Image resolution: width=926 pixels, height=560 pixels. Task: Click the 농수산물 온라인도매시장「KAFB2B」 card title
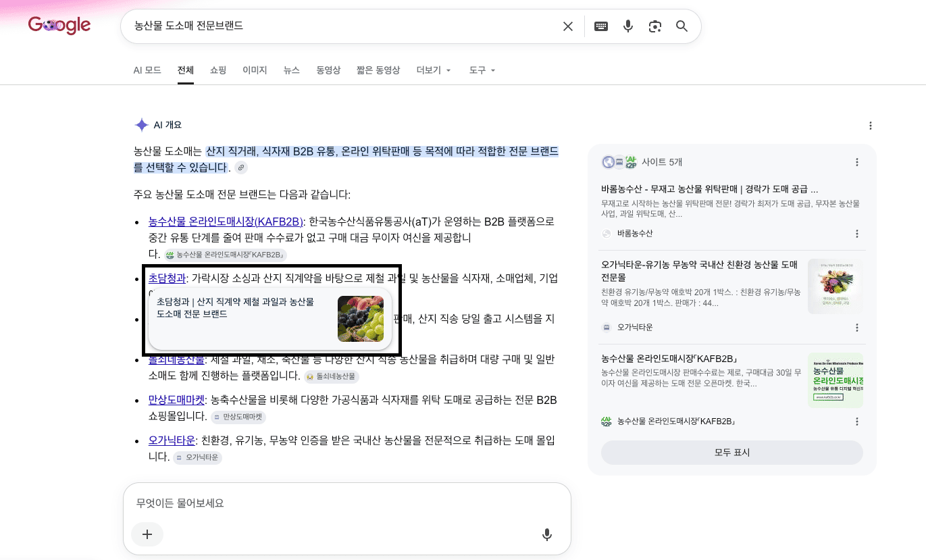[669, 358]
